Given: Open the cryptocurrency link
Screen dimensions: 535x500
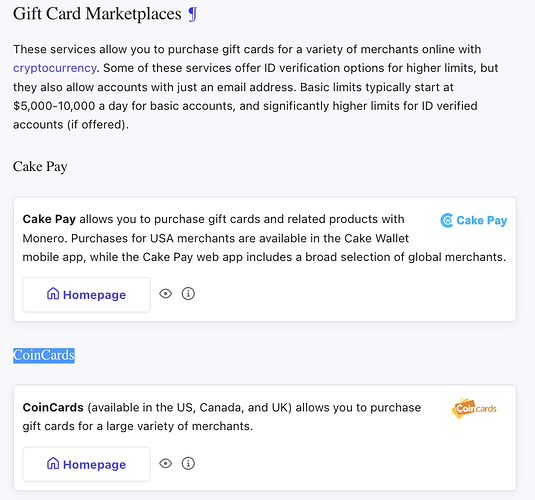Looking at the screenshot, I should tap(55, 68).
